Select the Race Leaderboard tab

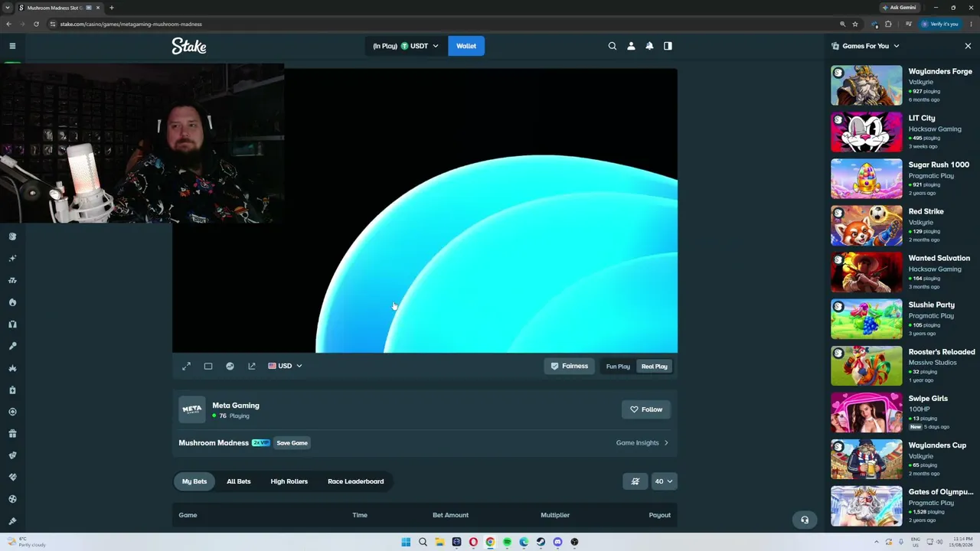[356, 481]
